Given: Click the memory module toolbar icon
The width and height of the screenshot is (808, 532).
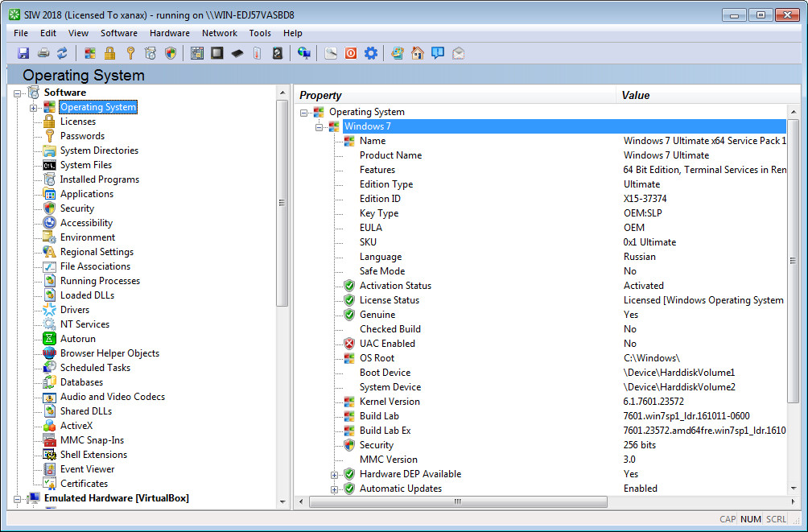Looking at the screenshot, I should (237, 53).
